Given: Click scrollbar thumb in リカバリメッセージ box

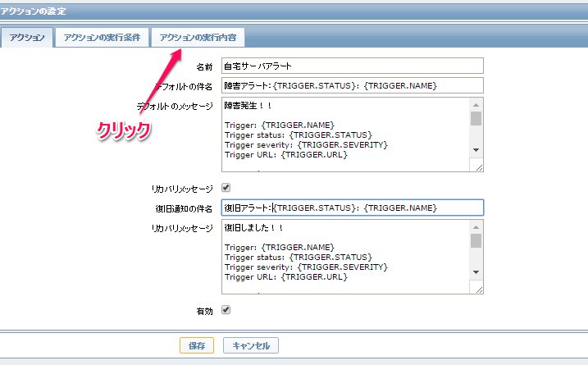Looking at the screenshot, I should 476,240.
